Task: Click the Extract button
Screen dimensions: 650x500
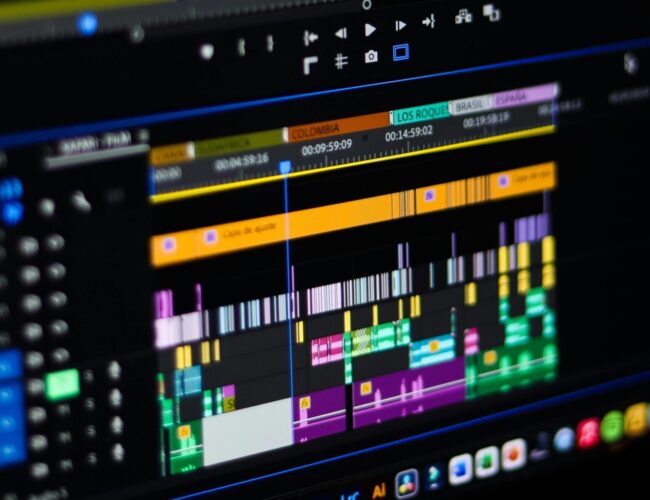Action: pos(491,12)
